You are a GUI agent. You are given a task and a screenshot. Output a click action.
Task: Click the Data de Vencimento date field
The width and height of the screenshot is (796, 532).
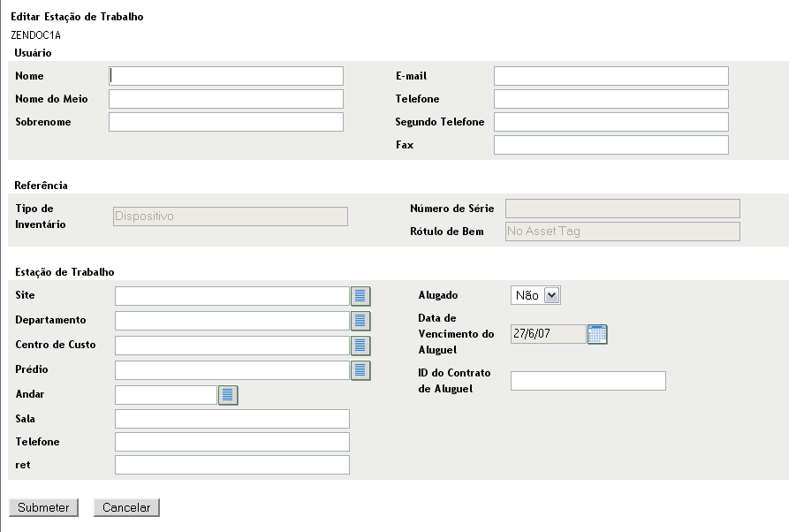point(548,334)
